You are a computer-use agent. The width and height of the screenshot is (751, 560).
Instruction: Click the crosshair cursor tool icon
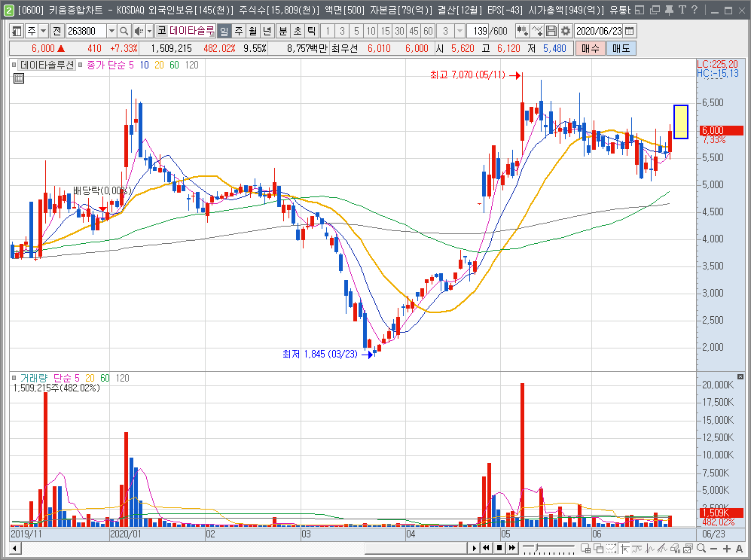coord(624,548)
